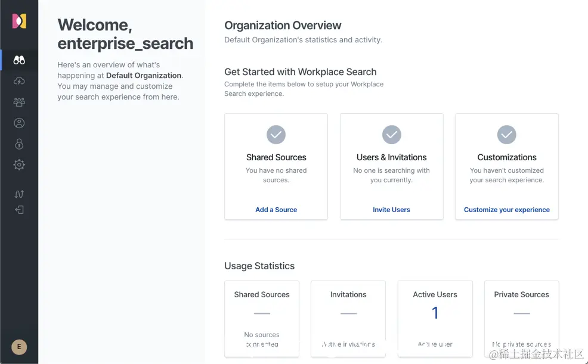Open Settings gear icon in sidebar
This screenshot has width=588, height=364.
tap(19, 165)
